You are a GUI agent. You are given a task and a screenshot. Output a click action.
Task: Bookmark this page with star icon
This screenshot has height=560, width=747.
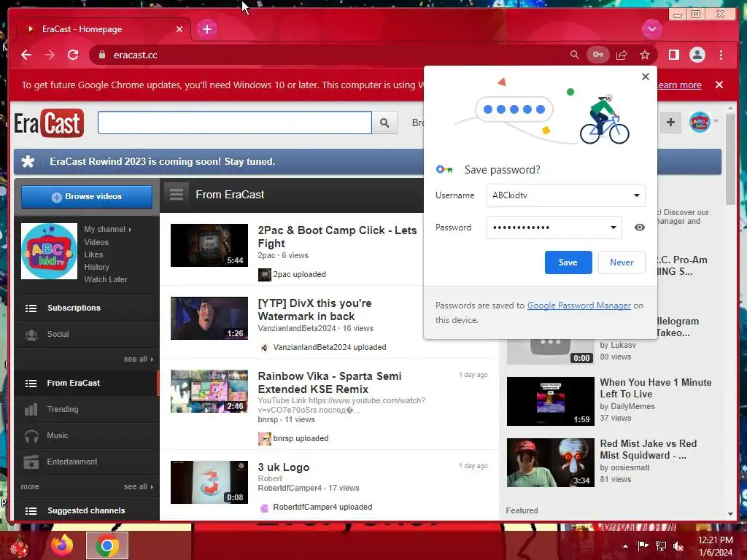click(645, 55)
